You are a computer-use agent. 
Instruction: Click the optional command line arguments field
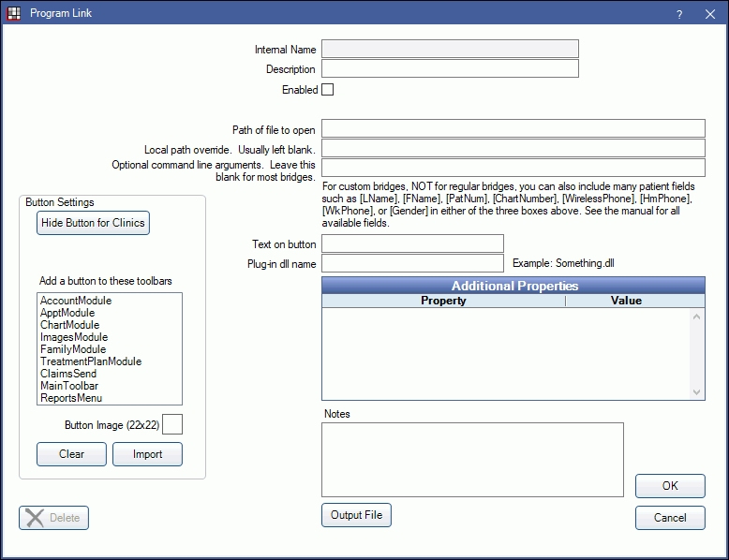513,168
